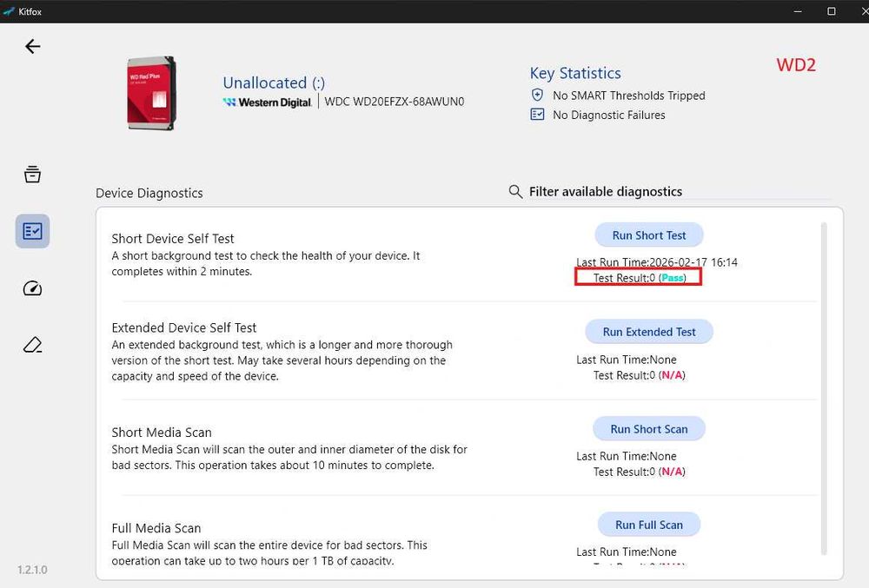Click the Device Diagnostics heading
This screenshot has width=869, height=588.
(x=149, y=193)
